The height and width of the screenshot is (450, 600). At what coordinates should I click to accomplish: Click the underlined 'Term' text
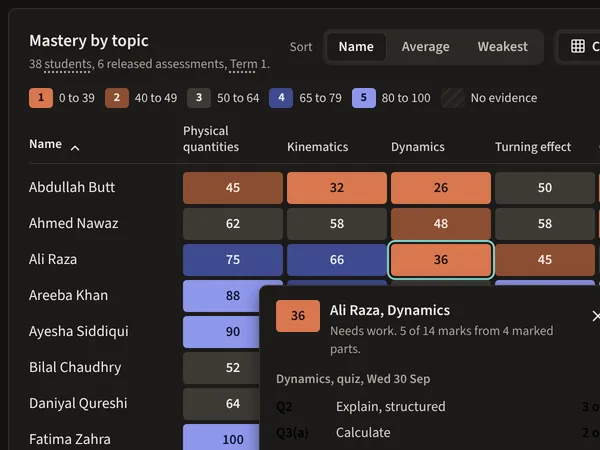[243, 64]
